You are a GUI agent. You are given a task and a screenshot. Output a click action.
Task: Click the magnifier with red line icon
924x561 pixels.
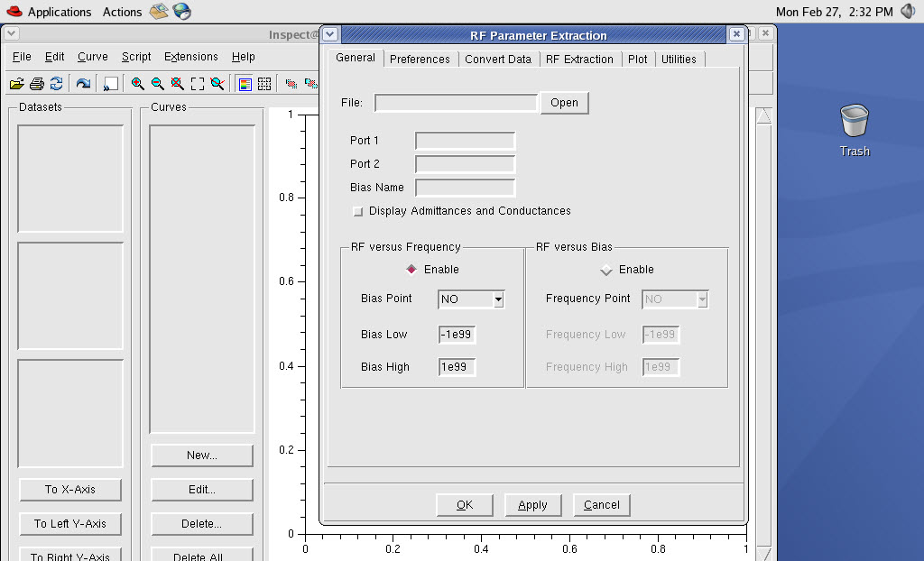217,84
